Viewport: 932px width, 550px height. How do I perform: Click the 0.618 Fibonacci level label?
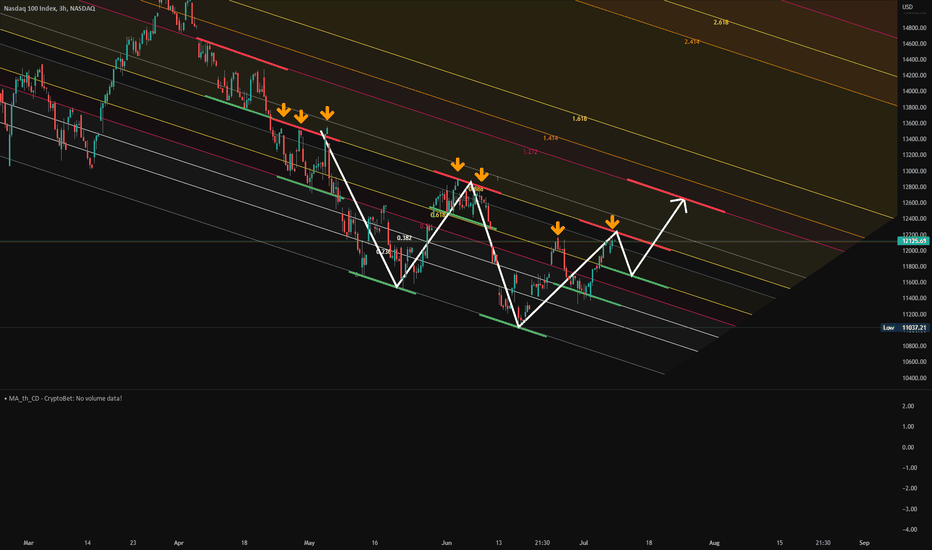pos(437,215)
